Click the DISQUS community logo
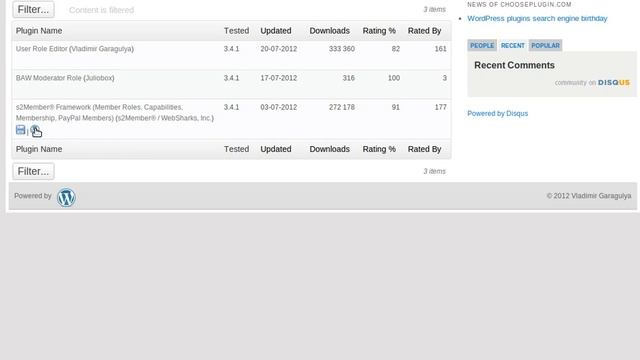This screenshot has width=640, height=360. pos(614,82)
